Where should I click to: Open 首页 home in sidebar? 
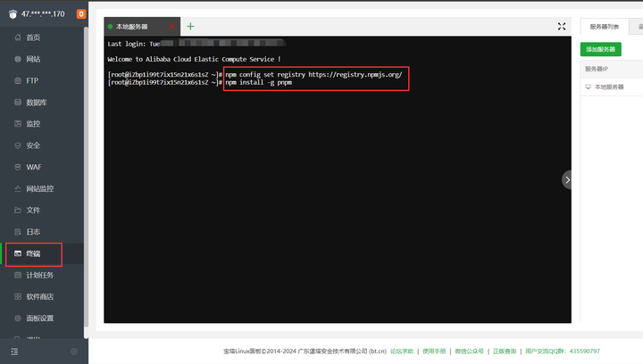(x=33, y=37)
